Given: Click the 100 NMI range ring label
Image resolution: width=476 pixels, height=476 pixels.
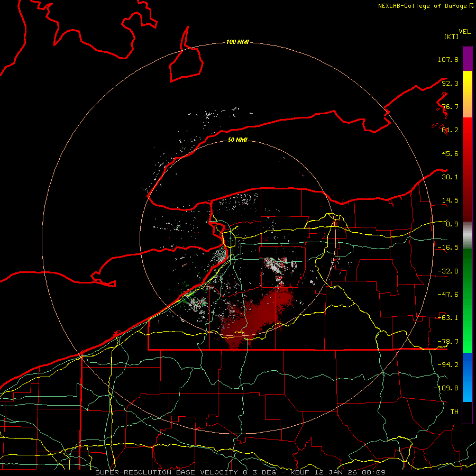Looking at the screenshot, I should [x=237, y=42].
